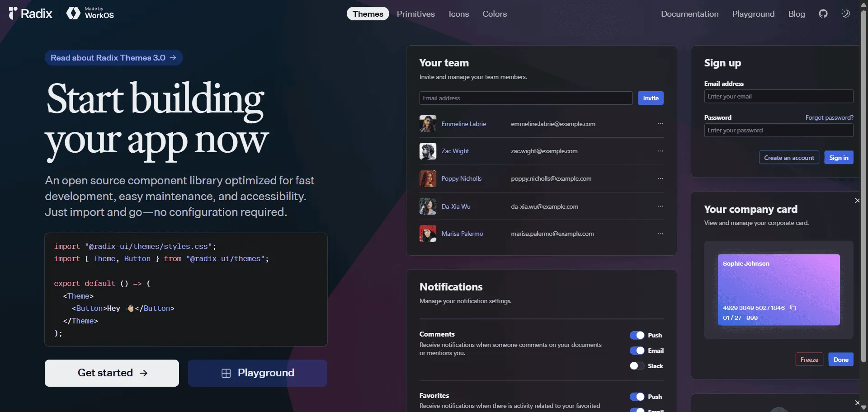868x412 pixels.
Task: Toggle dark mode theme icon
Action: pos(845,14)
